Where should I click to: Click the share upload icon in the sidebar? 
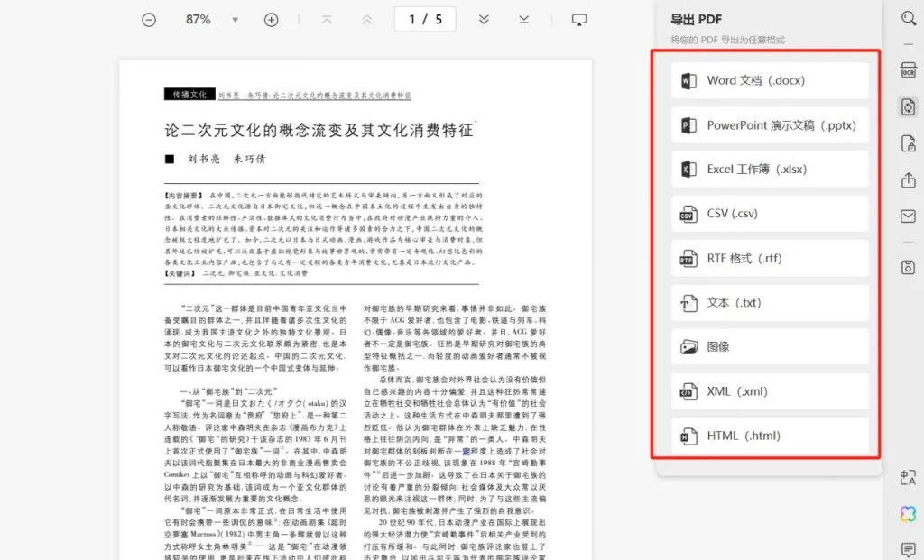click(x=908, y=180)
